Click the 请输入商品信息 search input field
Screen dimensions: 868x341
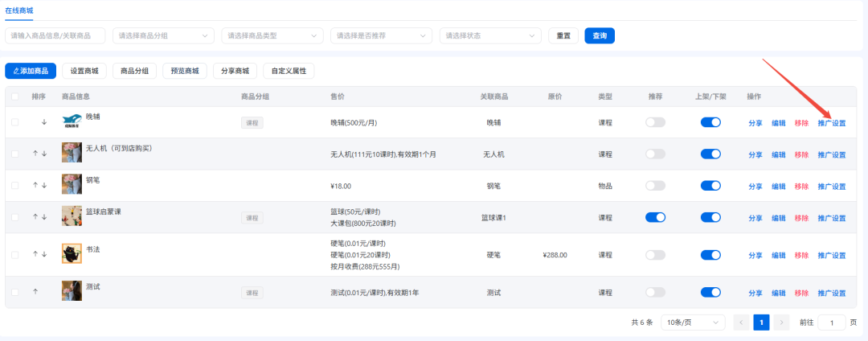tap(55, 35)
